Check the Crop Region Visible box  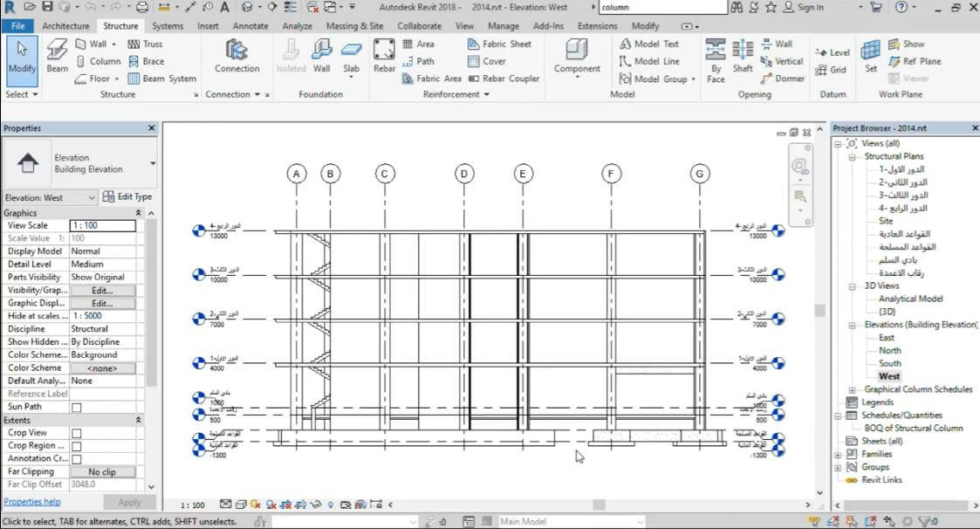point(77,446)
